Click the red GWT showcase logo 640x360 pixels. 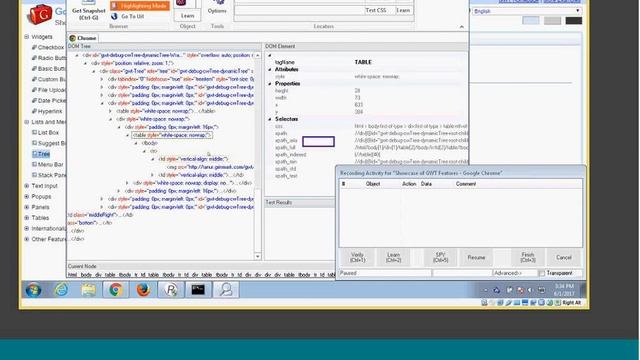pos(39,14)
